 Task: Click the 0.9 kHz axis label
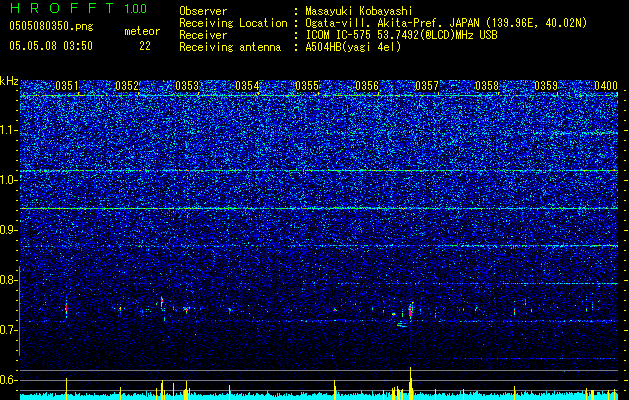click(9, 230)
